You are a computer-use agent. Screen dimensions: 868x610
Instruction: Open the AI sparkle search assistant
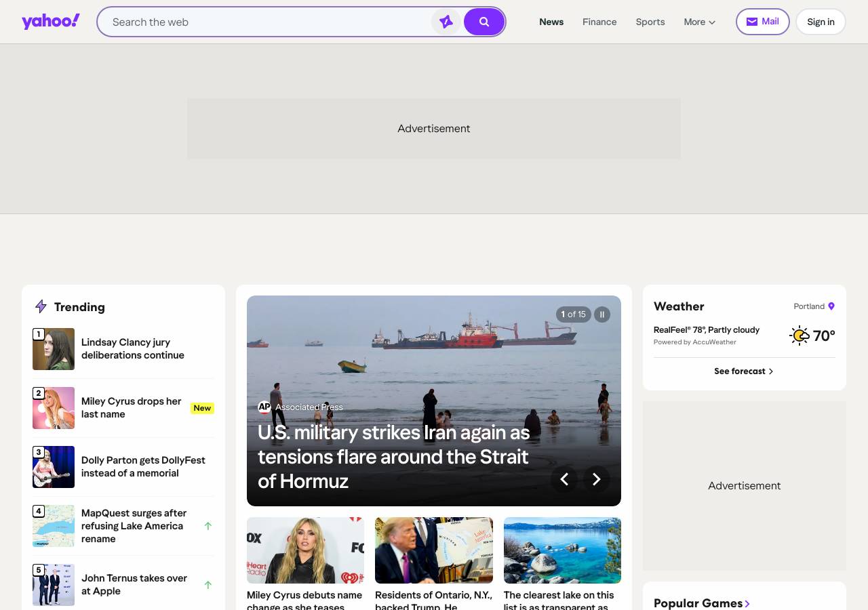point(446,22)
